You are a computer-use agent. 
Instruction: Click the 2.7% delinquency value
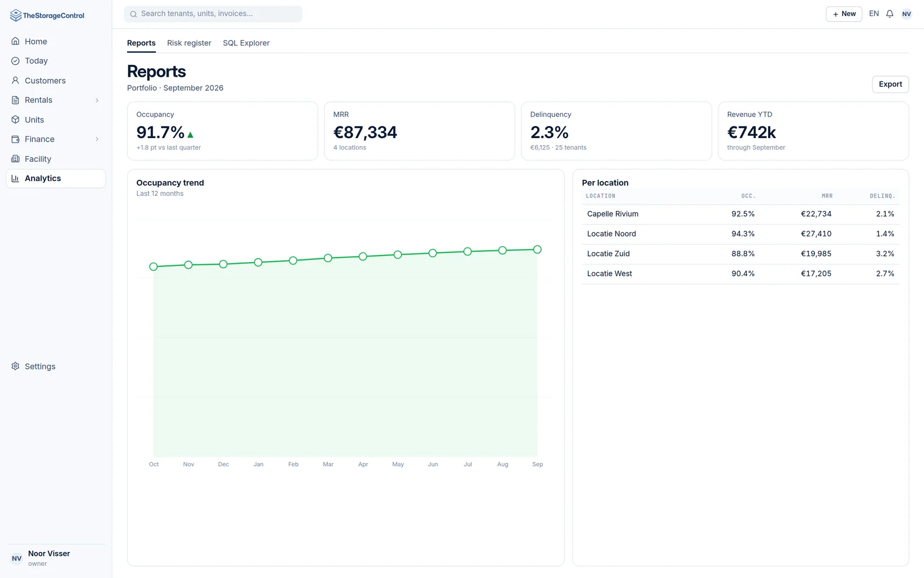click(885, 274)
